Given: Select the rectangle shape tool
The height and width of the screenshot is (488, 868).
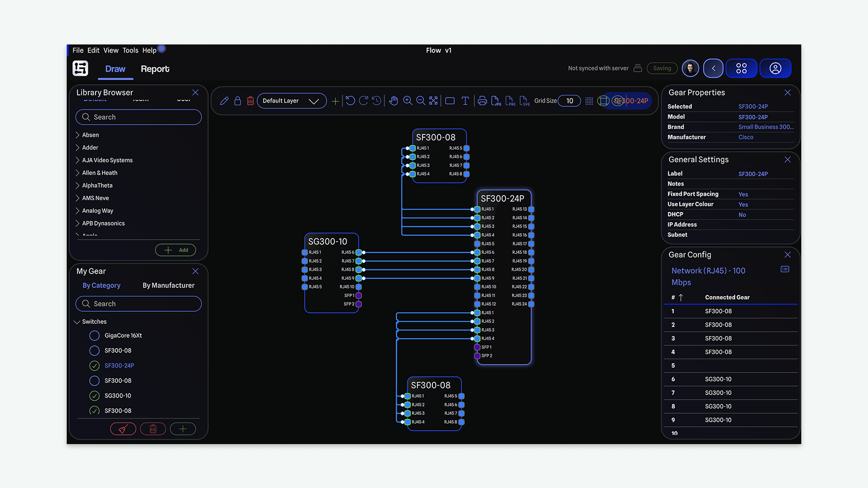Looking at the screenshot, I should pyautogui.click(x=450, y=101).
